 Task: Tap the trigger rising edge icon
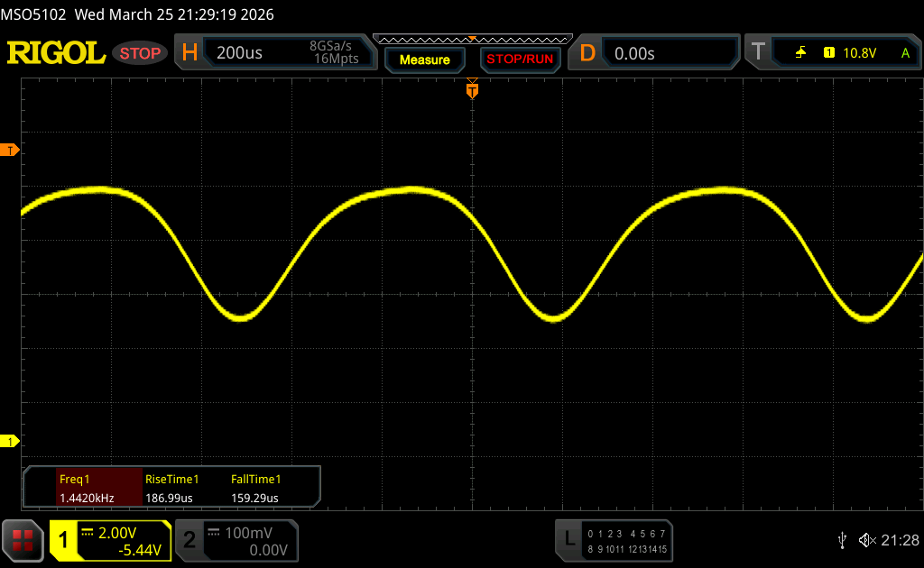[800, 53]
